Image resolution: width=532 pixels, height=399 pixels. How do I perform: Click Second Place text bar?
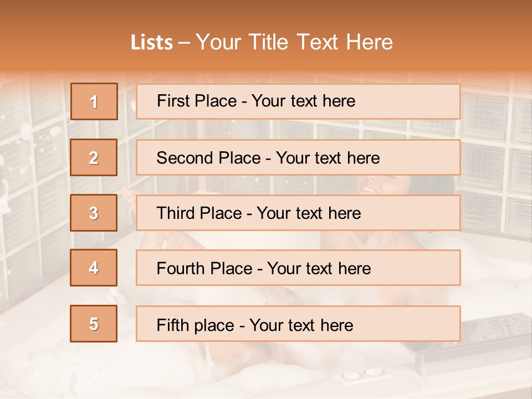(298, 157)
